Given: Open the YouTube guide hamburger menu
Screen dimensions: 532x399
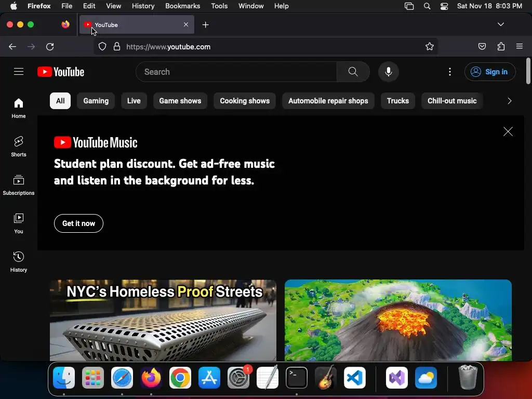Looking at the screenshot, I should click(19, 72).
